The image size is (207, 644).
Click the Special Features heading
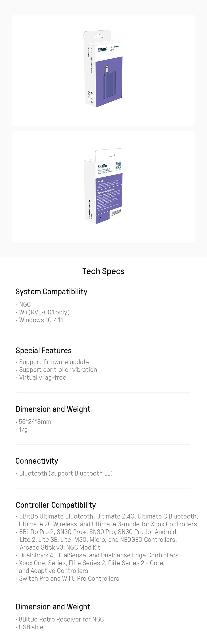coord(44,351)
